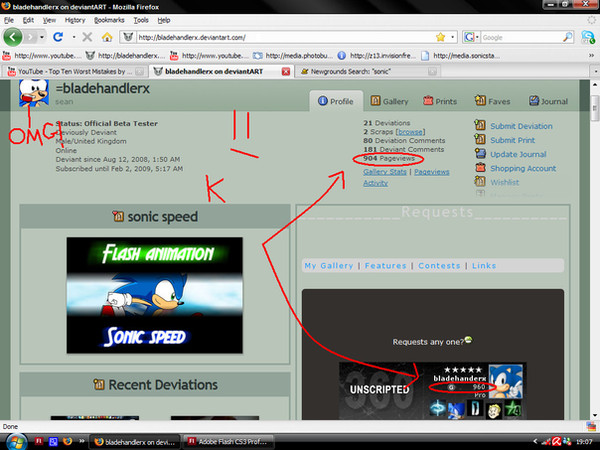Open the sonic speed Flash animation thumbnail
Screen dimensions: 600x450
click(x=155, y=295)
